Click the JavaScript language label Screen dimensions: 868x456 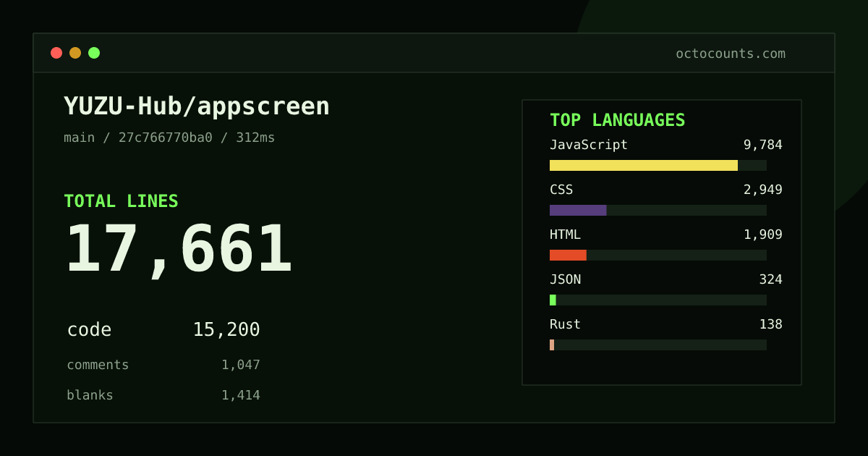point(589,145)
